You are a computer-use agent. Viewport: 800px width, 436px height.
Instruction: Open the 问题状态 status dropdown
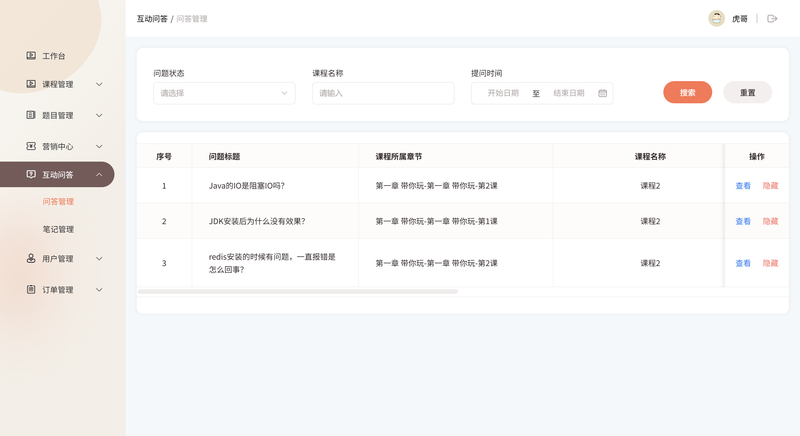[223, 93]
